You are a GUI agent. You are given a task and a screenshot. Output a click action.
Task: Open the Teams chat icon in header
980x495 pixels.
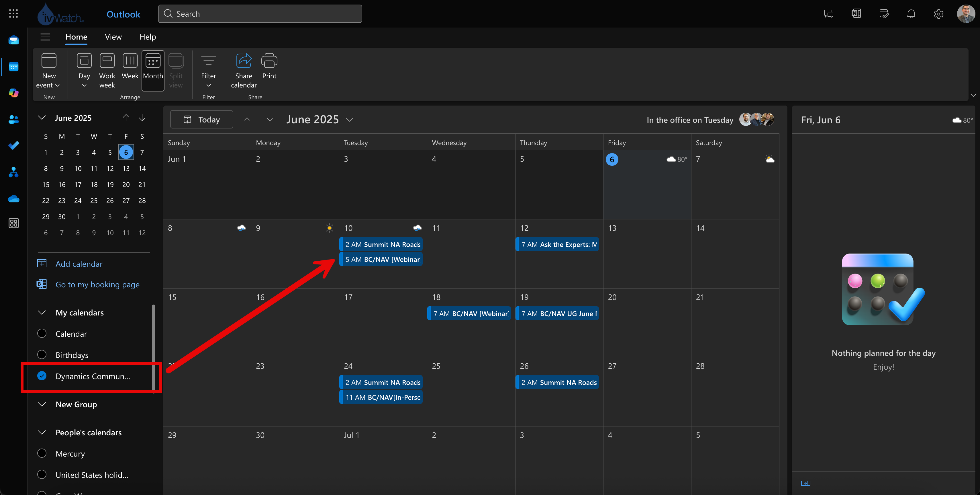[828, 14]
